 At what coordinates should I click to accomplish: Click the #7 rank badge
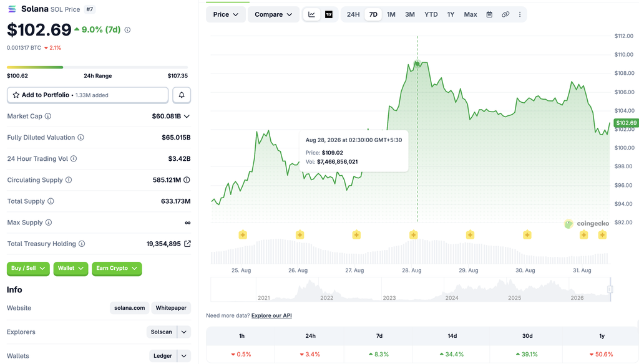(90, 9)
